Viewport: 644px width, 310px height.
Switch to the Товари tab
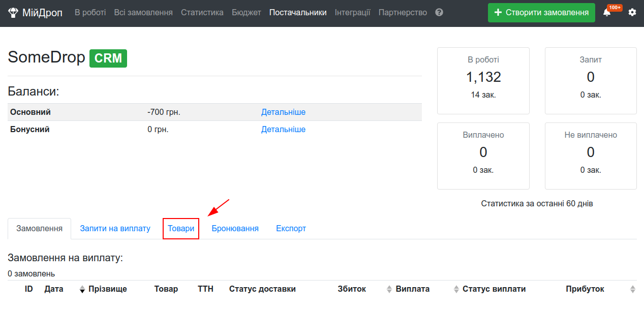point(181,229)
